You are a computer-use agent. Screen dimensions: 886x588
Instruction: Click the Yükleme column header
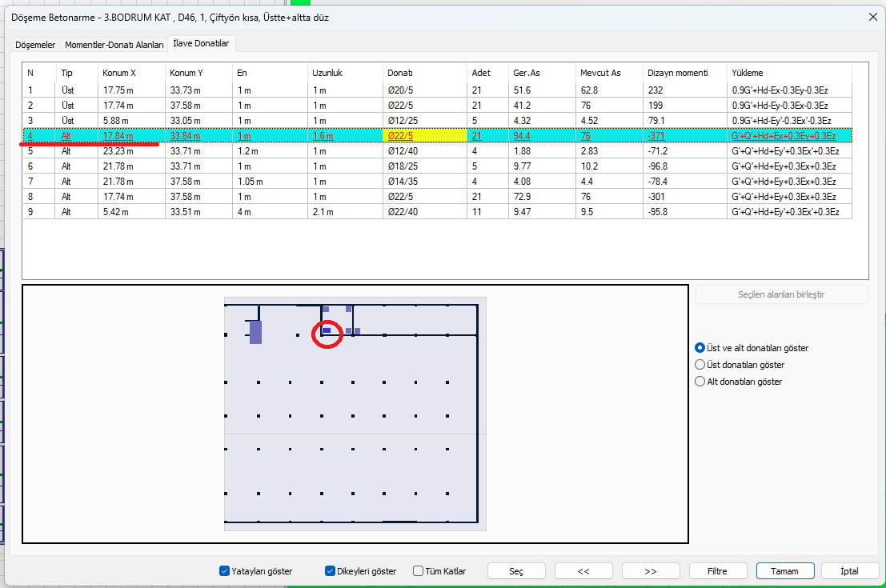point(789,73)
